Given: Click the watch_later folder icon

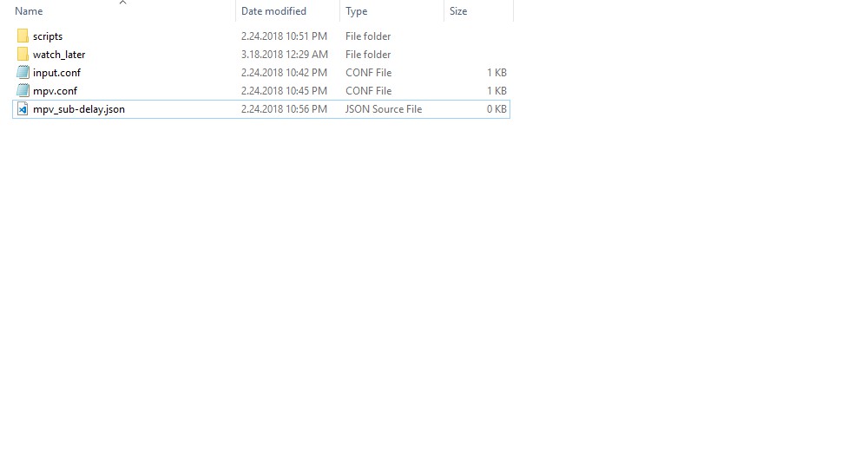Looking at the screenshot, I should click(x=23, y=55).
